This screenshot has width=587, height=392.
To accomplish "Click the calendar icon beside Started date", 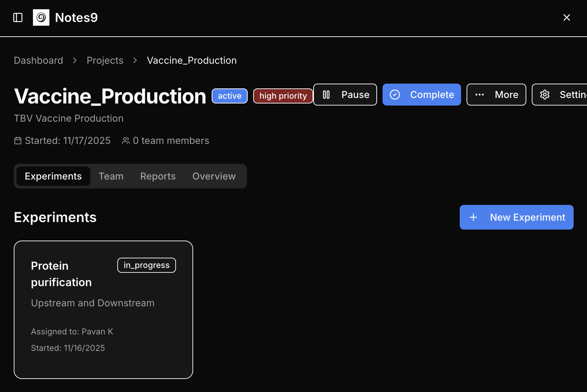I will [x=18, y=140].
